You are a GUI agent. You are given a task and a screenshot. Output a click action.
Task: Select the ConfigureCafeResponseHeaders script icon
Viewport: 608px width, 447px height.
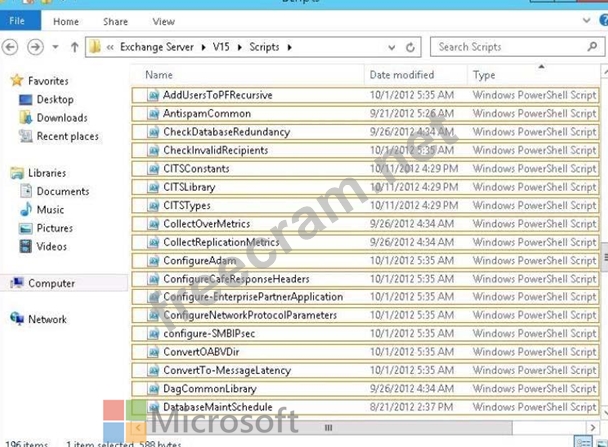(154, 279)
